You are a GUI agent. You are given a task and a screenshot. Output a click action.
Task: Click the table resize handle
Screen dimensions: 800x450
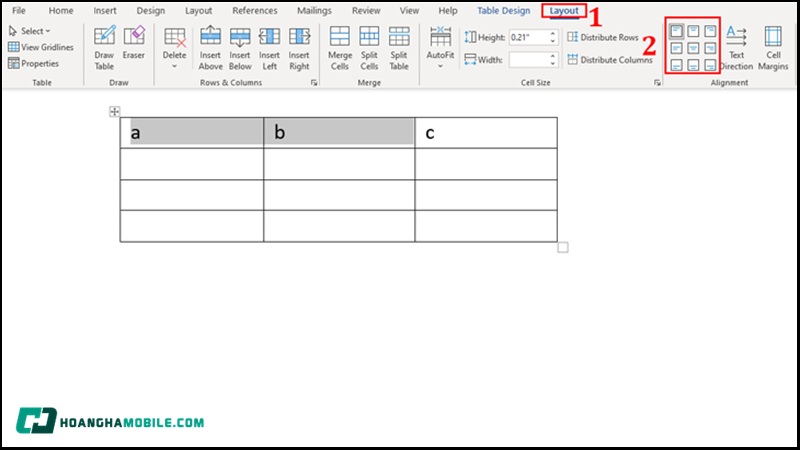(x=562, y=247)
